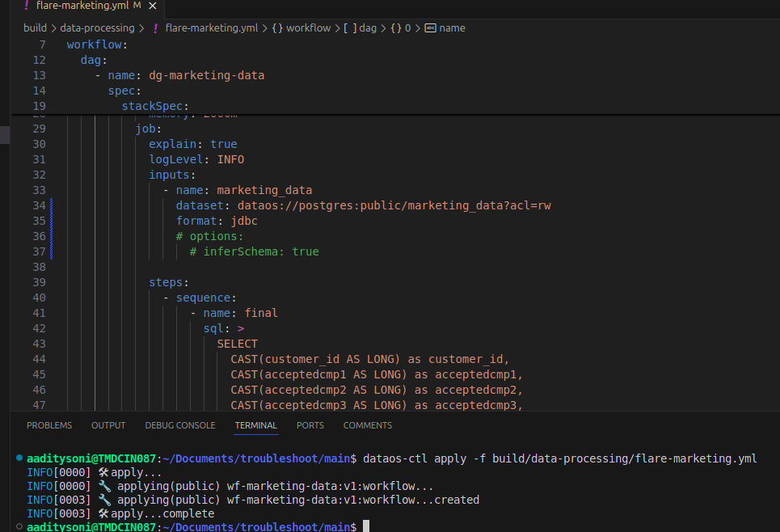Open the 'name' breadcrumb symbol
The height and width of the screenshot is (532, 780).
click(x=452, y=28)
